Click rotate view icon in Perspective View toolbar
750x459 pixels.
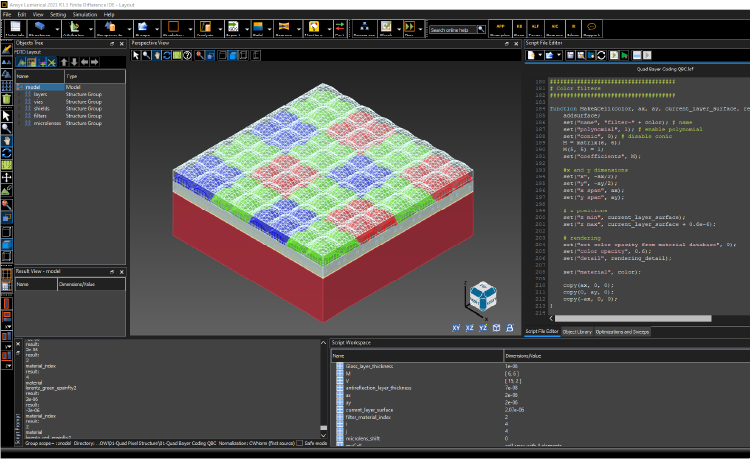167,55
